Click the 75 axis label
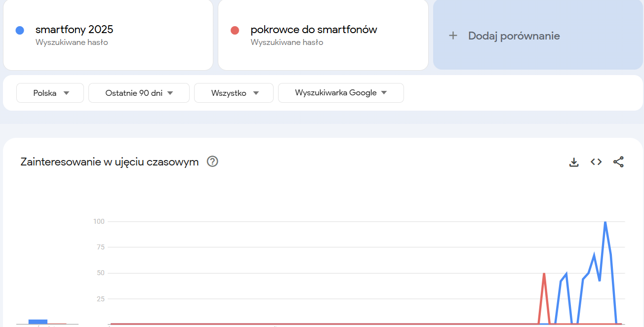The height and width of the screenshot is (327, 644). click(x=101, y=247)
